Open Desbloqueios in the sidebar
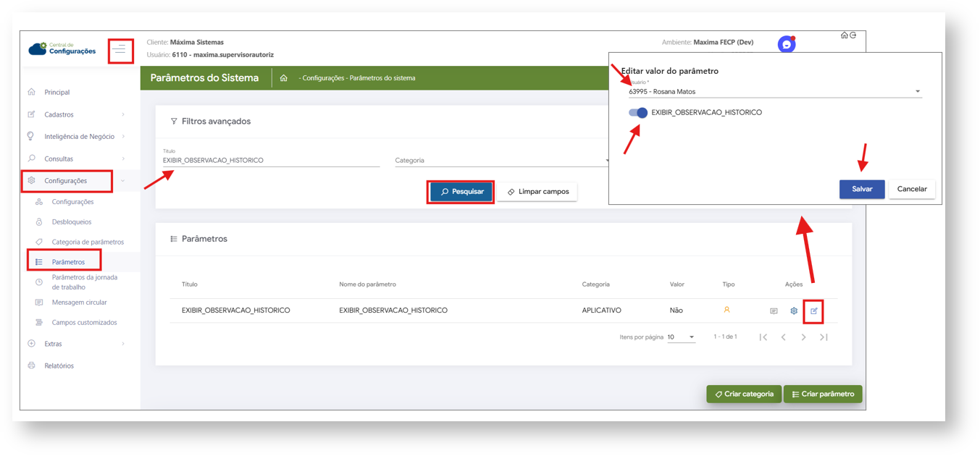This screenshot has width=980, height=456. pyautogui.click(x=72, y=222)
